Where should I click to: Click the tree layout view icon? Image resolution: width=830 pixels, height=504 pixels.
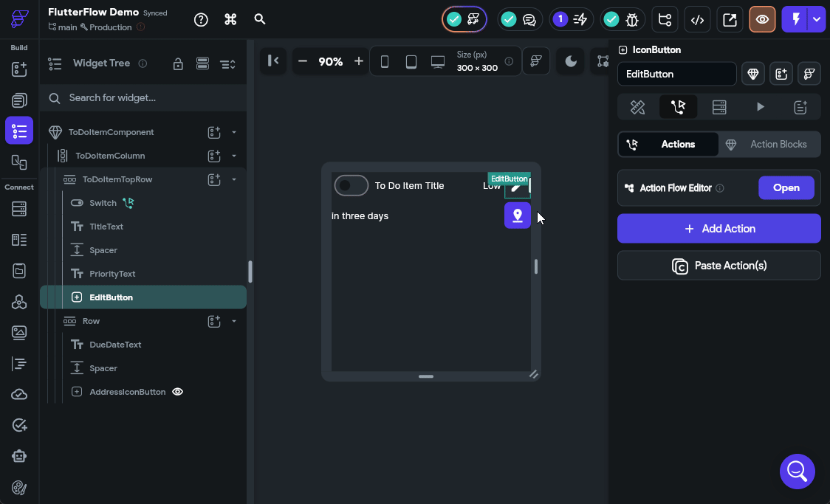[x=202, y=64]
